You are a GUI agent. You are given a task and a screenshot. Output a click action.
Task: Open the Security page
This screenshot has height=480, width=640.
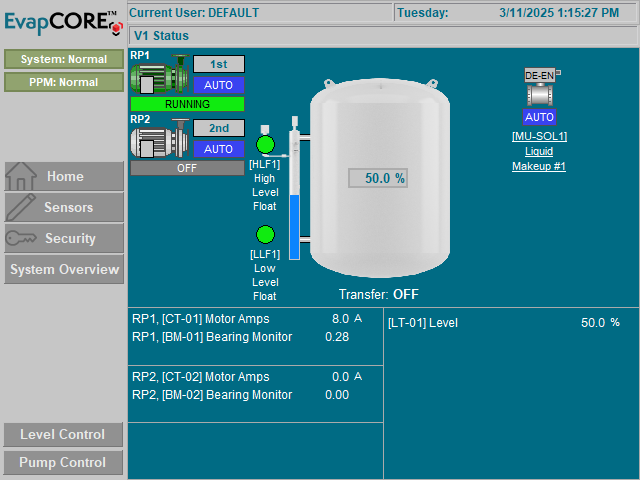[x=64, y=238]
